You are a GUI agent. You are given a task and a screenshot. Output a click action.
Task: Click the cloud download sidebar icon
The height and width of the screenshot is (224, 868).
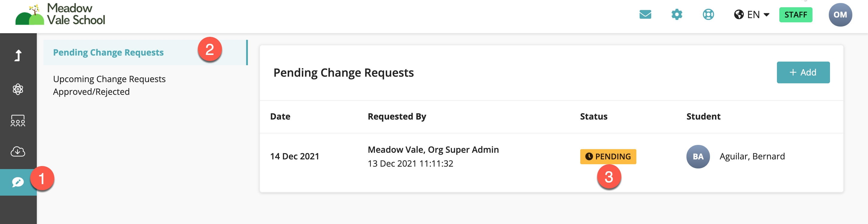click(18, 152)
